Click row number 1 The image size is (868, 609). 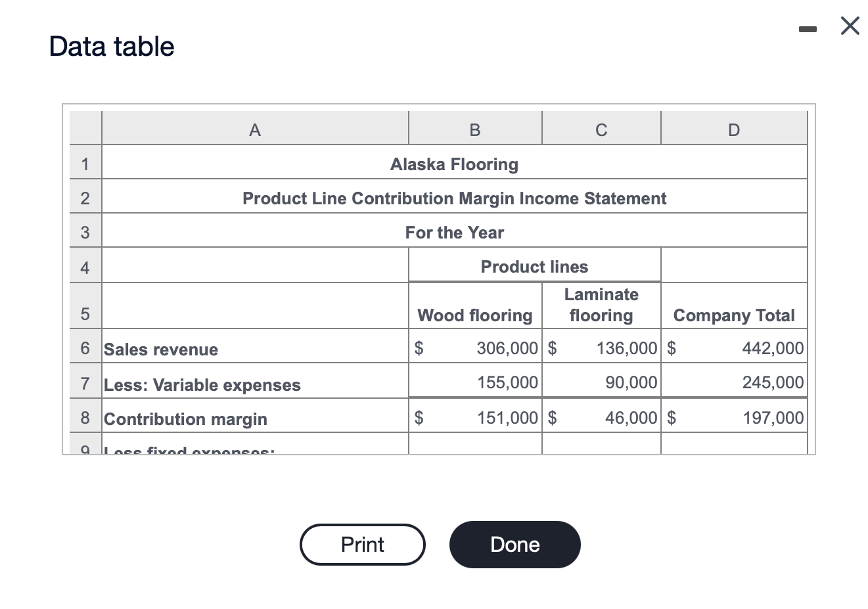point(85,164)
